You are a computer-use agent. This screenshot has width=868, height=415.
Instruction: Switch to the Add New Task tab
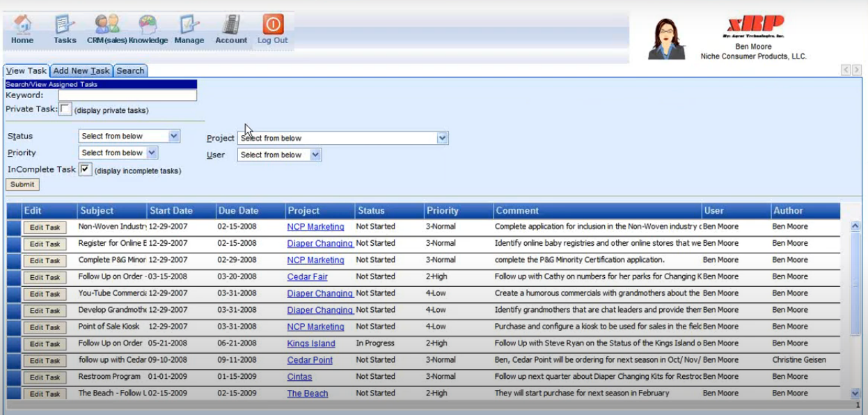(81, 70)
